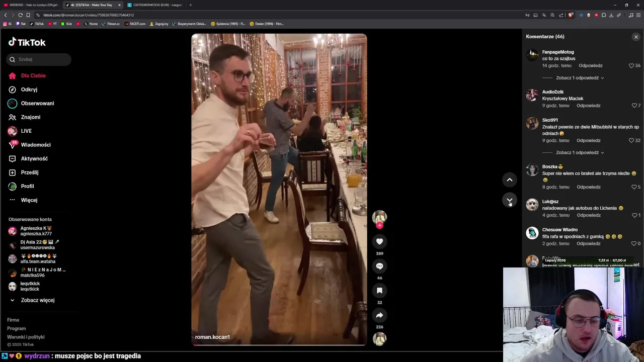Image resolution: width=644 pixels, height=362 pixels.
Task: Like FanpageMotog's comment
Action: click(631, 65)
